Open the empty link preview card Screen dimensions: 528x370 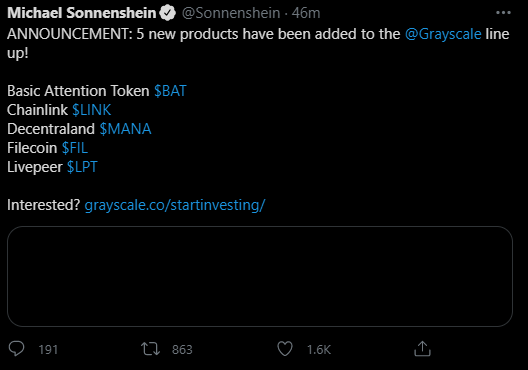point(260,276)
